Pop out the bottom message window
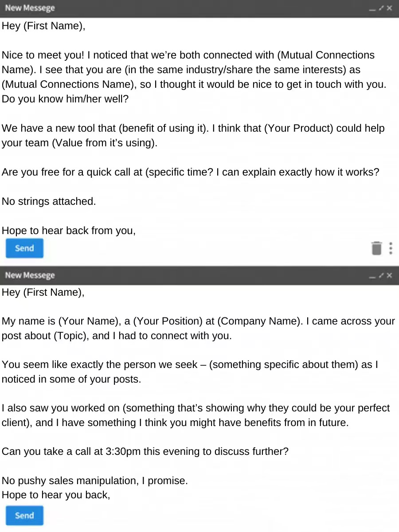The image size is (399, 532). point(381,275)
